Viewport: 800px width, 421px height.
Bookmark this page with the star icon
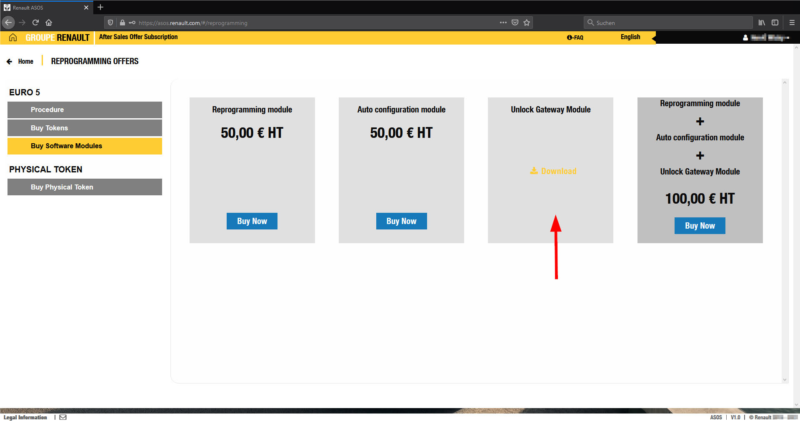point(527,22)
